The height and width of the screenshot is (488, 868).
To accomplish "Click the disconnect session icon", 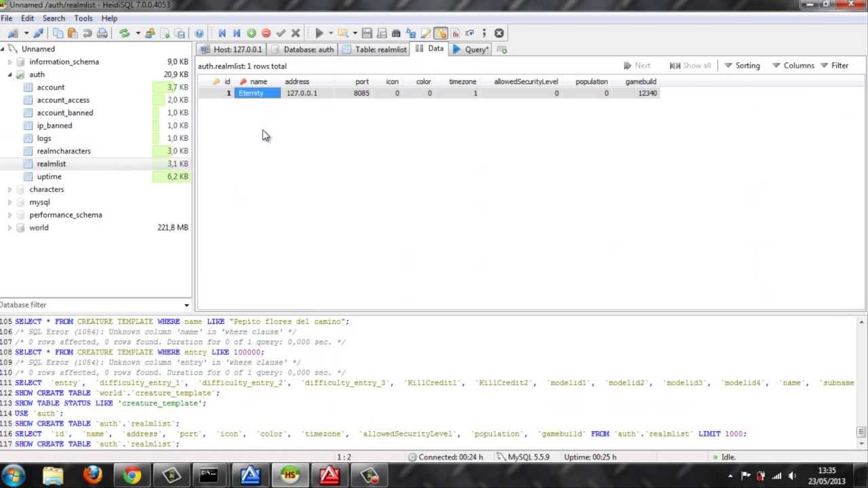I will pyautogui.click(x=39, y=33).
